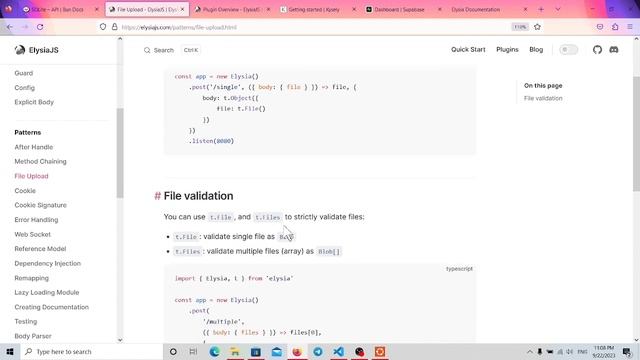This screenshot has height=360, width=640.
Task: Close the Dashboard Supabase tab
Action: tap(439, 9)
